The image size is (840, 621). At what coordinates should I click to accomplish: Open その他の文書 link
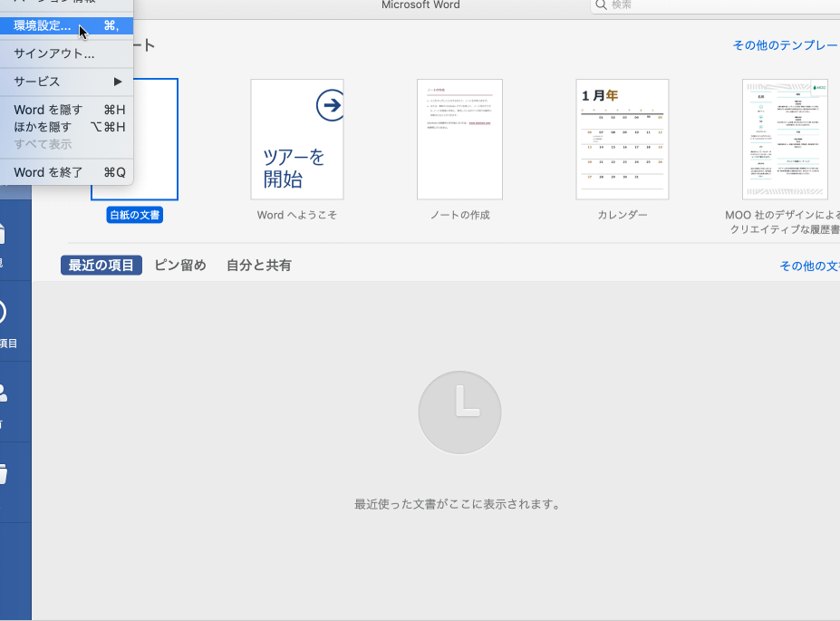pyautogui.click(x=809, y=267)
